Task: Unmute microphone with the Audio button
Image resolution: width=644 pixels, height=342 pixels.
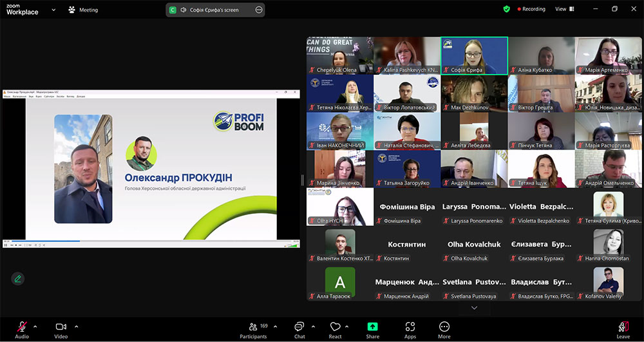Action: click(x=22, y=330)
